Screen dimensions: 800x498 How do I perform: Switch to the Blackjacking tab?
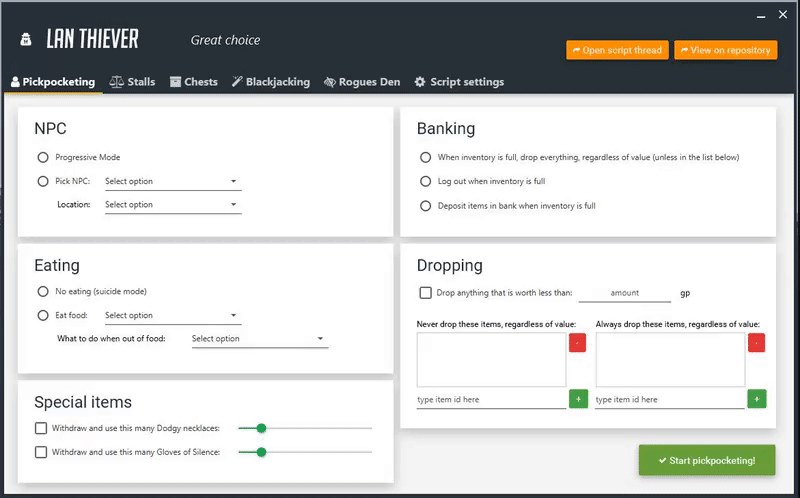pyautogui.click(x=271, y=82)
